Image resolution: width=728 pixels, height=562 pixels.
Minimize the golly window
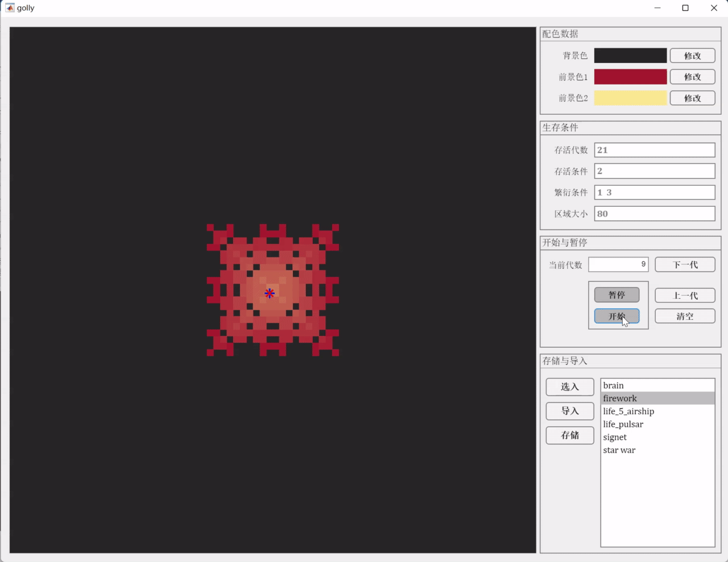point(658,8)
